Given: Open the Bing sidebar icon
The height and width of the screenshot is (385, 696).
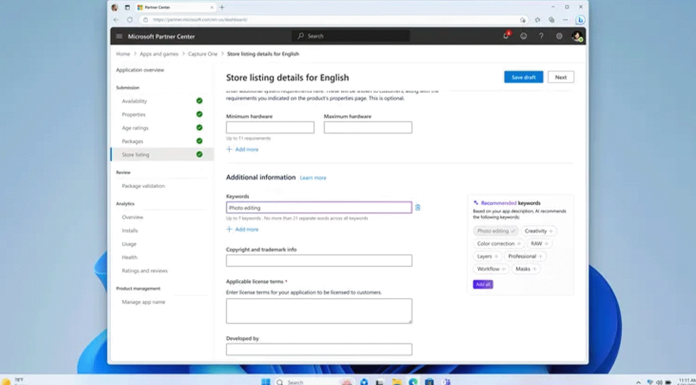Looking at the screenshot, I should [580, 20].
